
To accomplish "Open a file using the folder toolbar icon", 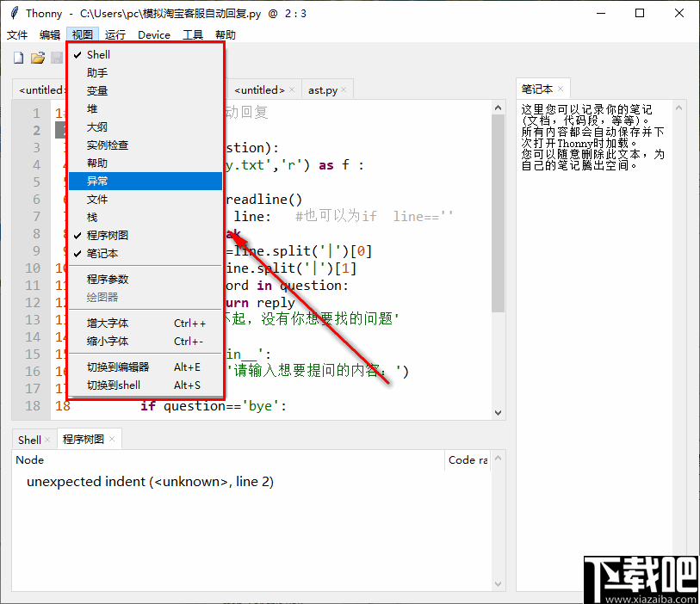I will click(37, 57).
